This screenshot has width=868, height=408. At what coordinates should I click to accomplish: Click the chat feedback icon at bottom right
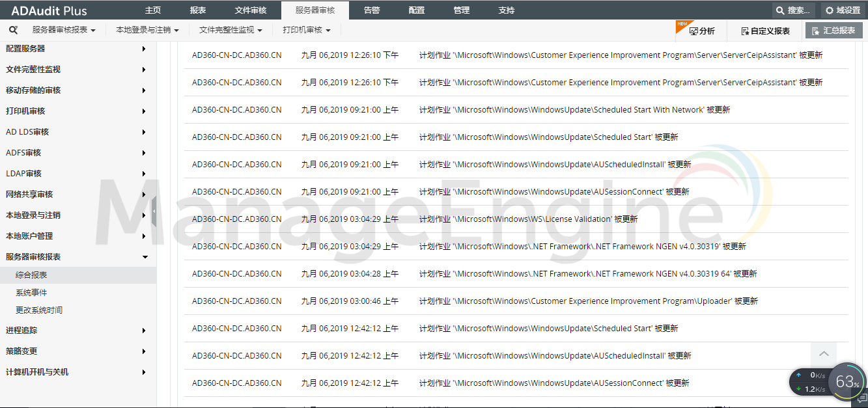tap(862, 398)
